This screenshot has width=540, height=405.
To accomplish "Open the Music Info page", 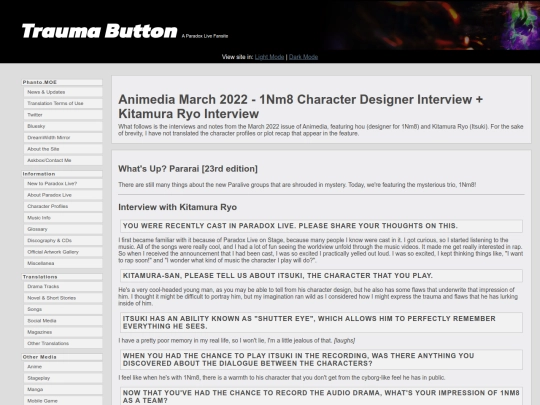I will (x=63, y=218).
